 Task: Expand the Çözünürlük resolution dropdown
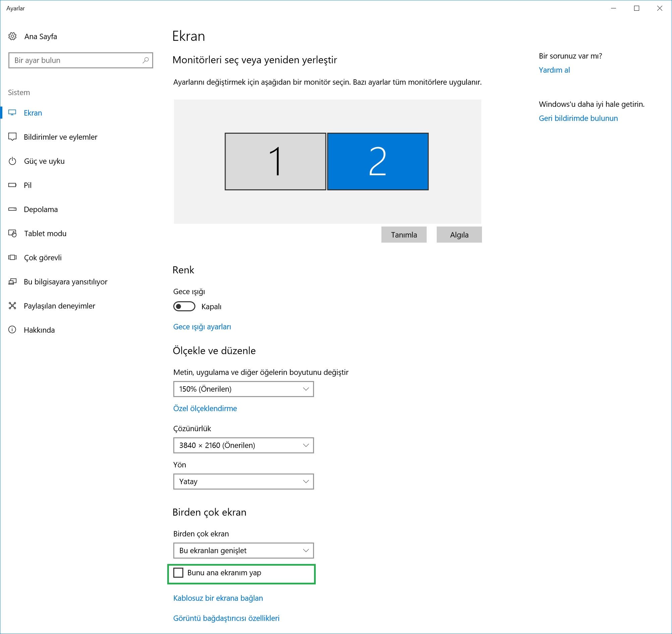click(243, 445)
